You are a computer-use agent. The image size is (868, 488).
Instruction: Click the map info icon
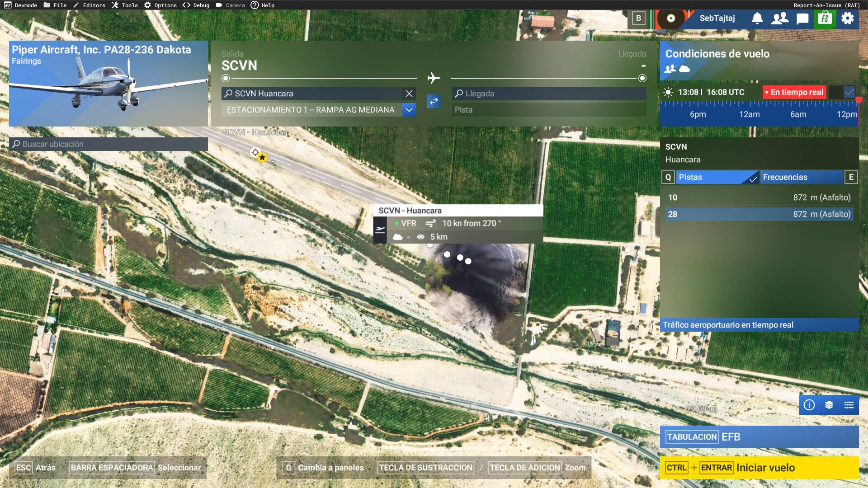(x=809, y=405)
